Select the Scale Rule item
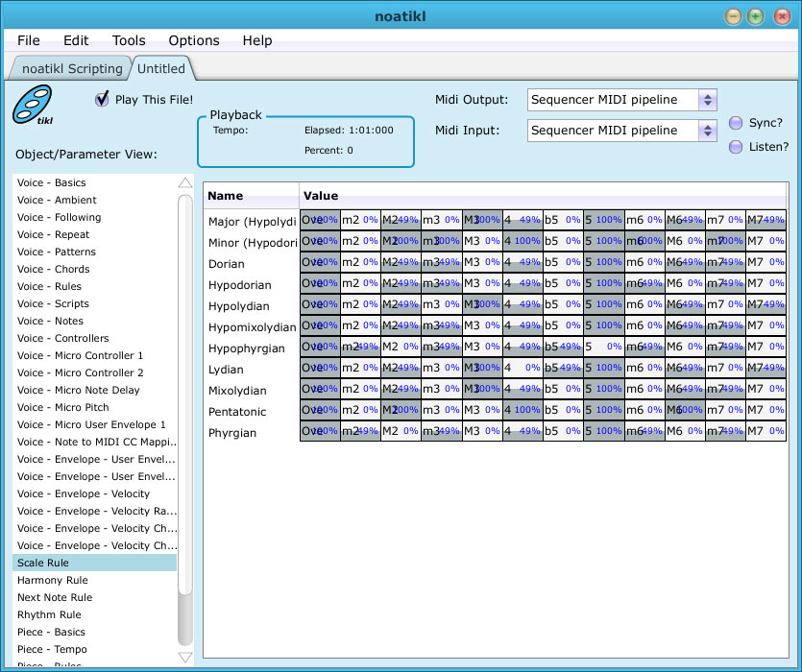This screenshot has height=672, width=802. point(95,564)
